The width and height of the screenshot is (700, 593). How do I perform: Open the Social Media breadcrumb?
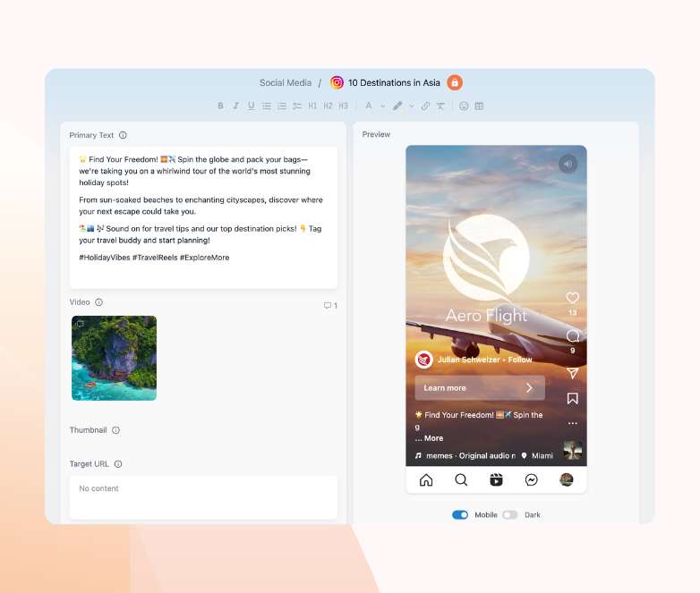[286, 82]
